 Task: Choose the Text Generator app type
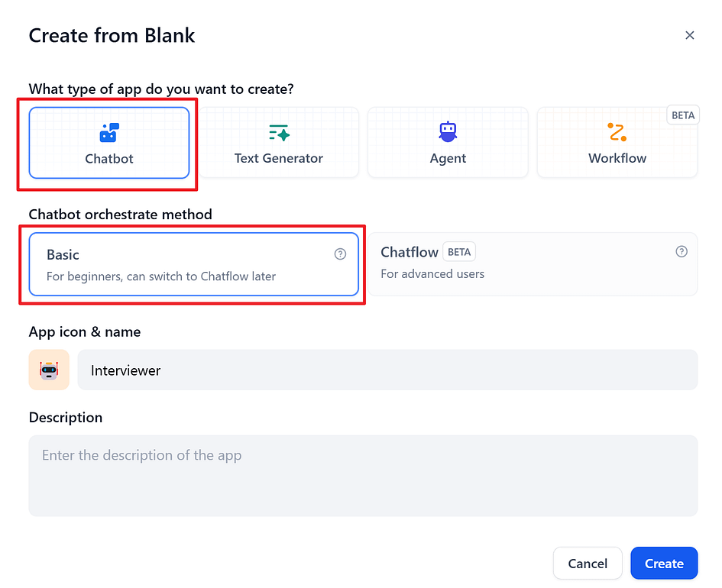[x=279, y=143]
